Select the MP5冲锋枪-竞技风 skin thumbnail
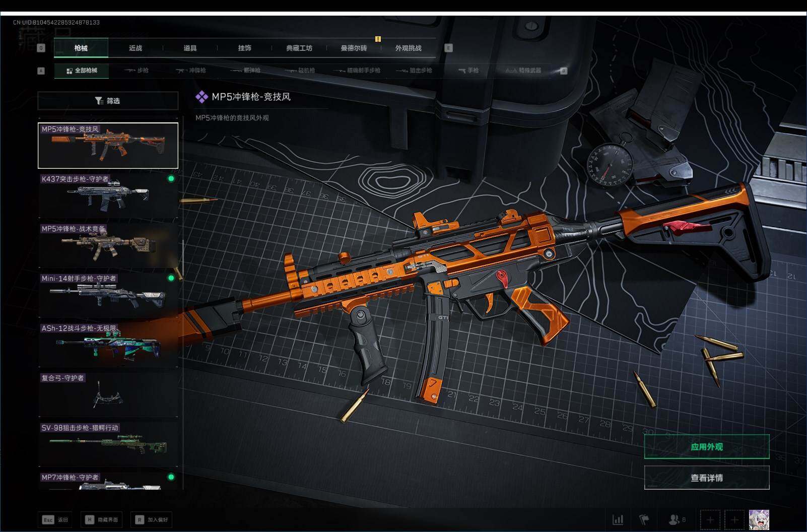Screen dimensions: 807x532 tap(108, 146)
